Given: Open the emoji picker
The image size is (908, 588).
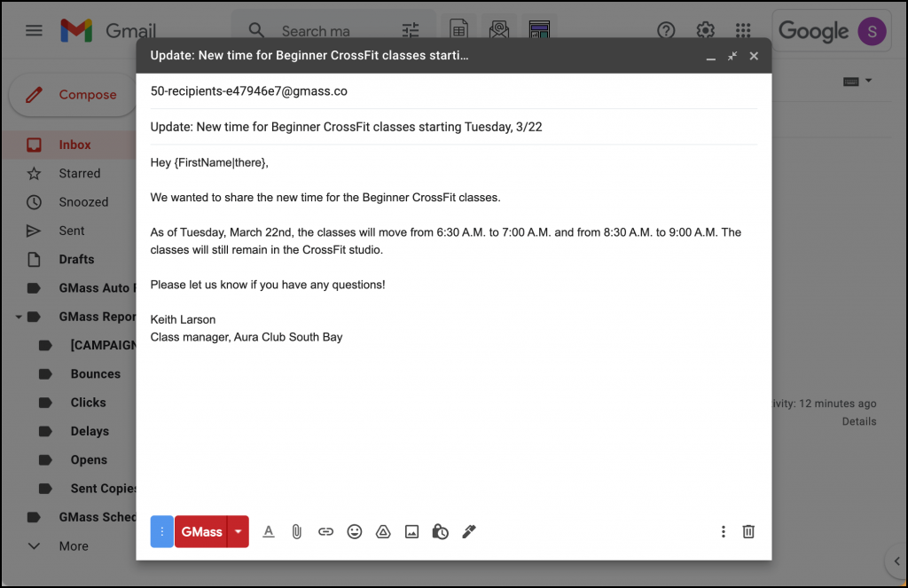Looking at the screenshot, I should (355, 531).
